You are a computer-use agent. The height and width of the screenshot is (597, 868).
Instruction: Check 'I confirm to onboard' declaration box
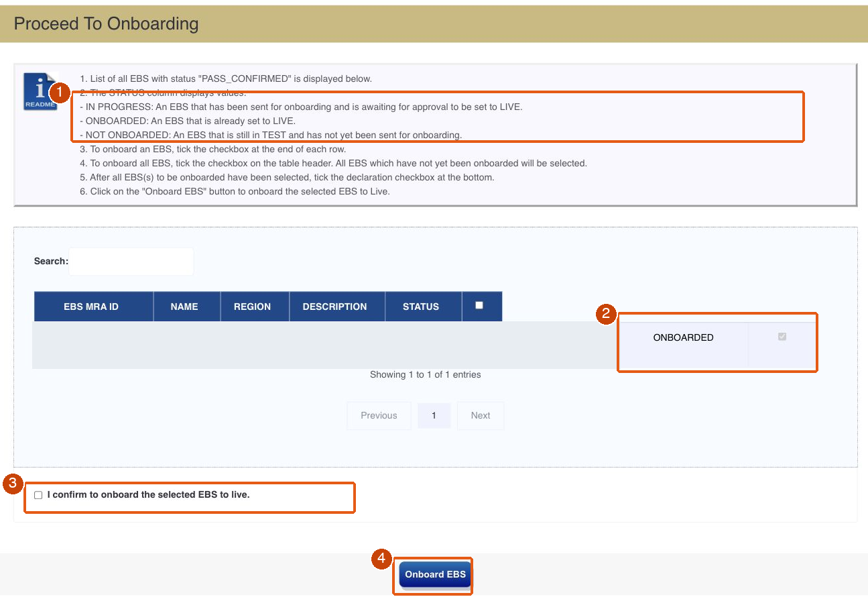pos(38,495)
